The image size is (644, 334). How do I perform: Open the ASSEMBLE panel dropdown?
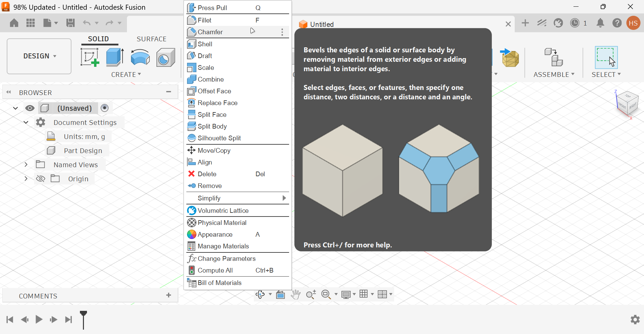[x=554, y=75]
